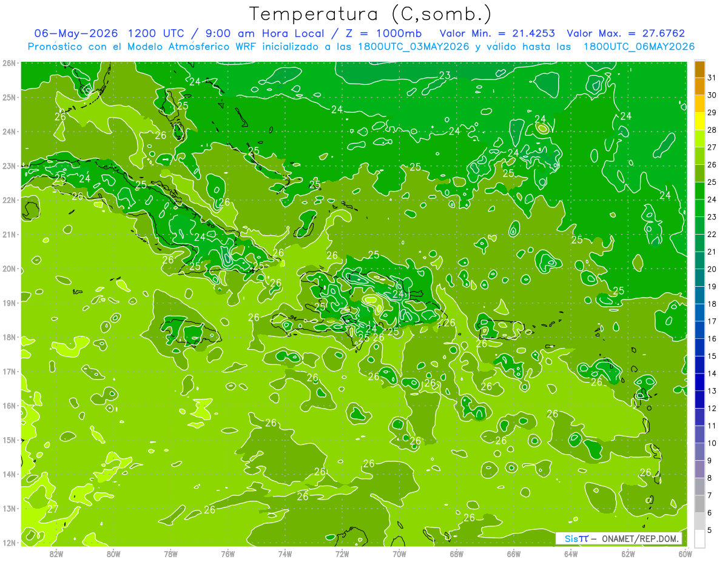Click legend swatch between 15 and 16

(x=699, y=347)
